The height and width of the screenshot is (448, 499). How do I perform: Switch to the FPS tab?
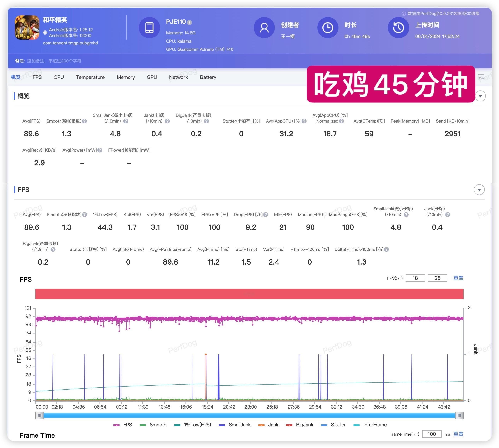(x=37, y=77)
